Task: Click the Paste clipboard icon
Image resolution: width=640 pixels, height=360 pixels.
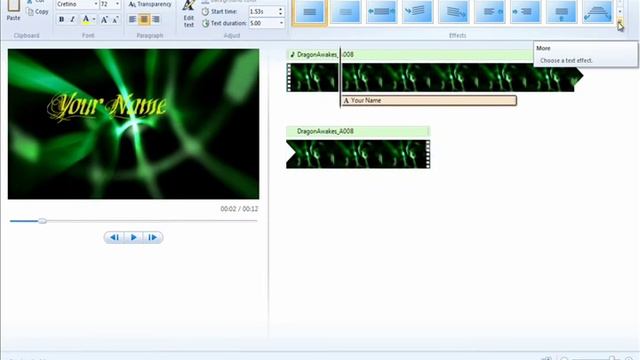Action: pos(13,7)
